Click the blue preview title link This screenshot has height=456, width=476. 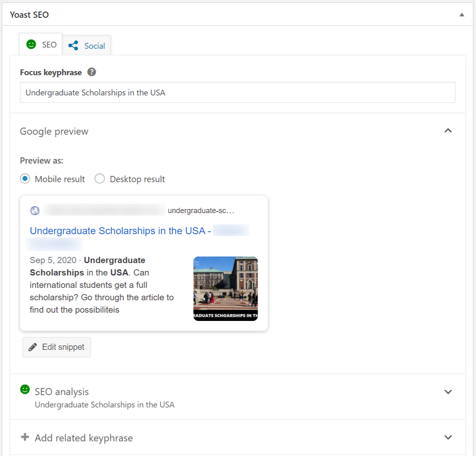pos(120,231)
